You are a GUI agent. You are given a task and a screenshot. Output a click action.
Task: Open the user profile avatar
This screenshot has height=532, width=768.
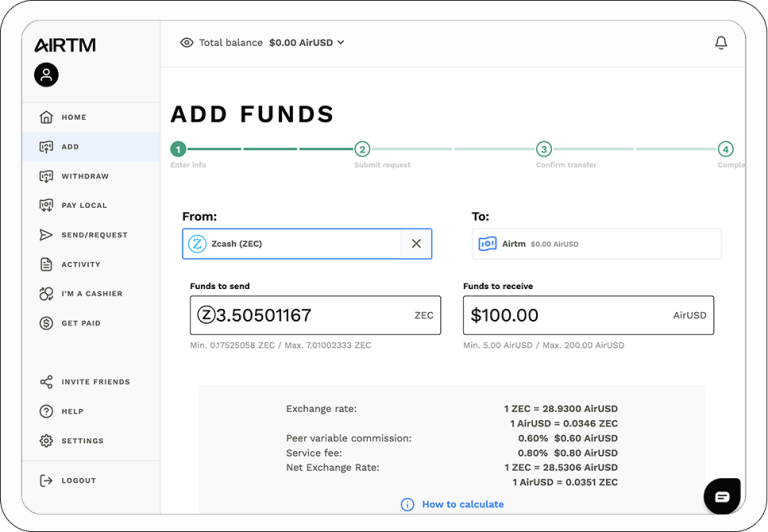coord(46,75)
